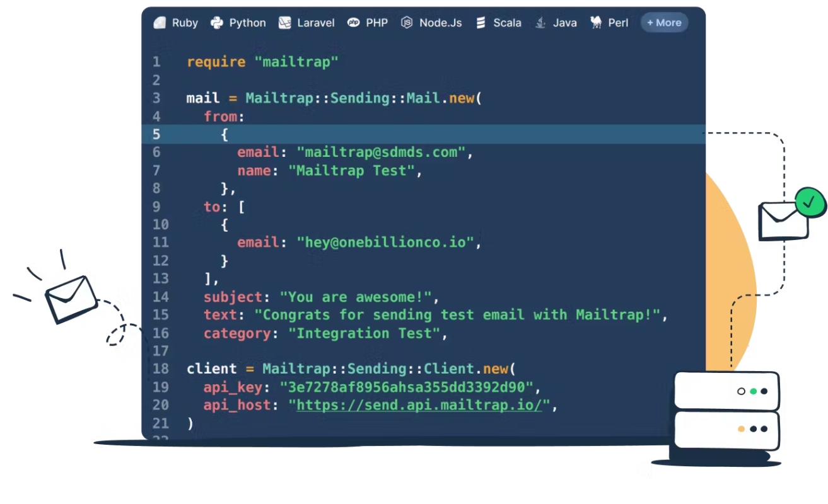Viewport: 828px width, 504px height.
Task: Click the Laravel logo icon
Action: (285, 23)
